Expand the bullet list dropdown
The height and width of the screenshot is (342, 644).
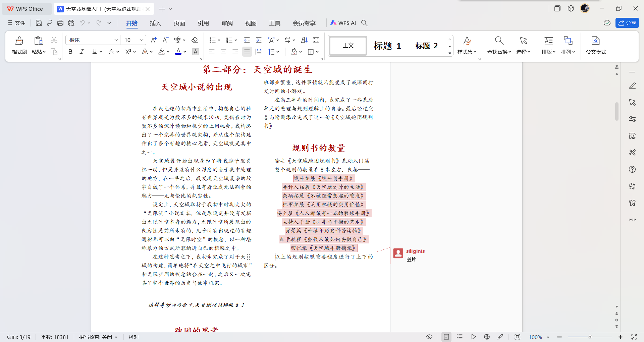coord(219,40)
